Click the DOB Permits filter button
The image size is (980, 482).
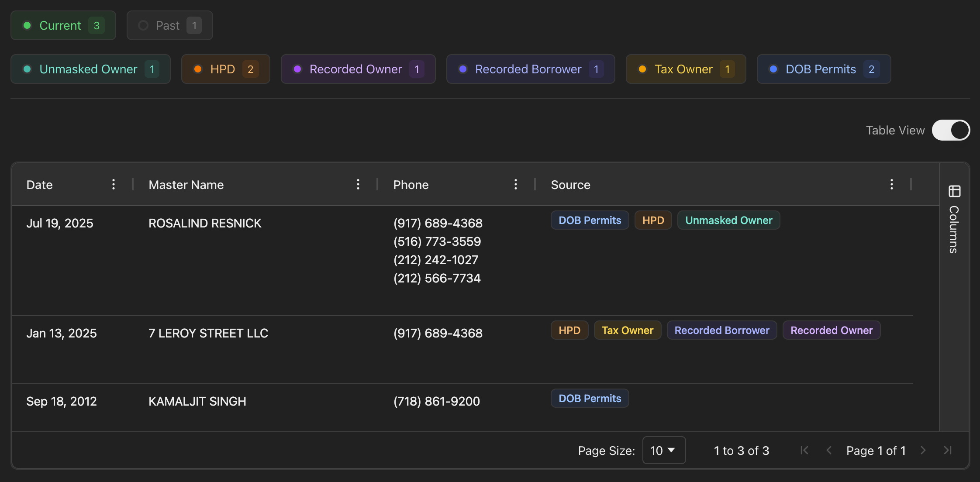tap(824, 69)
